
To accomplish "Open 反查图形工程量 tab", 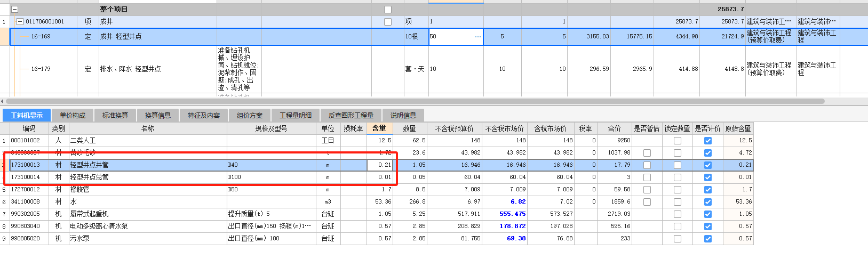I will [351, 115].
